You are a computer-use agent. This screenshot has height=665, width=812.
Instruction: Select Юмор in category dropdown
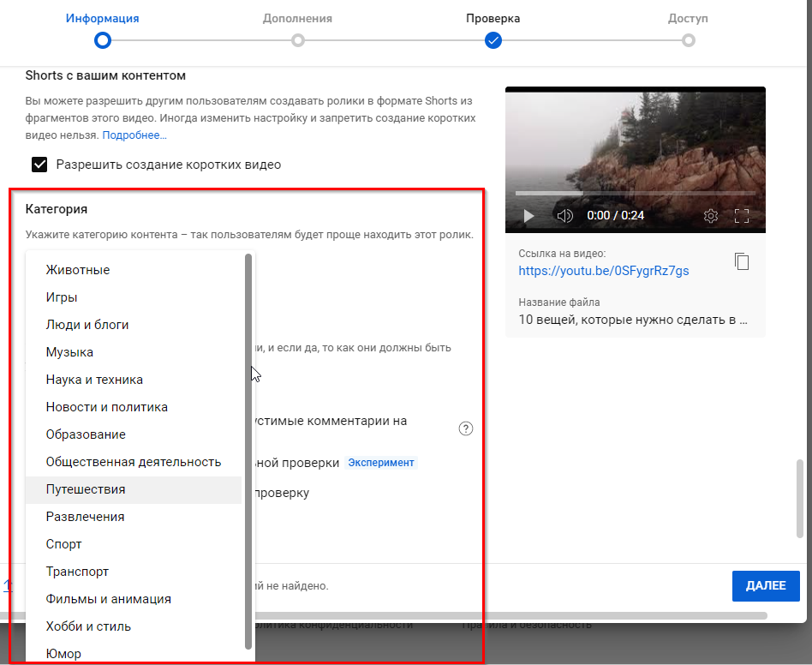[63, 654]
